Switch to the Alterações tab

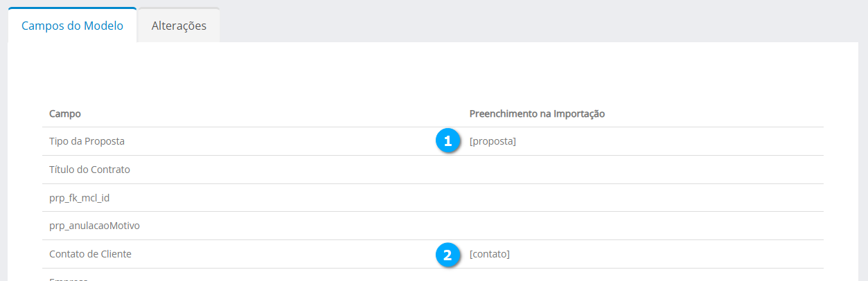tap(179, 26)
